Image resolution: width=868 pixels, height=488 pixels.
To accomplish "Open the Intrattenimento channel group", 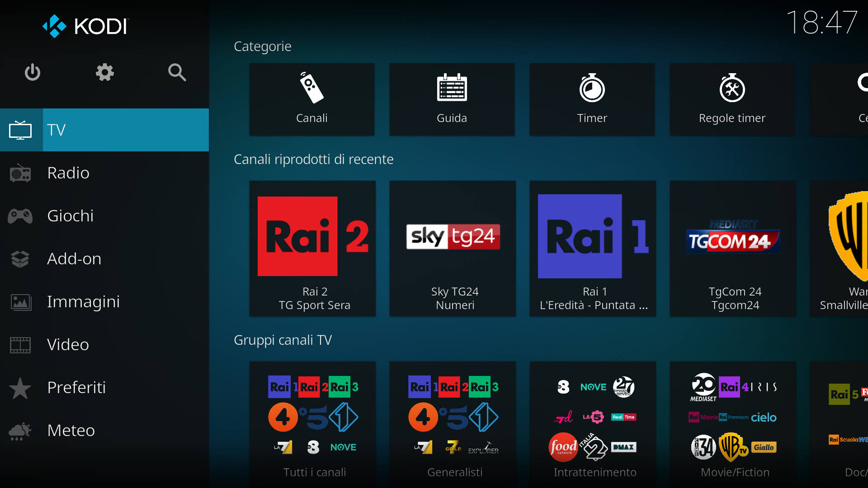I will pos(593,424).
